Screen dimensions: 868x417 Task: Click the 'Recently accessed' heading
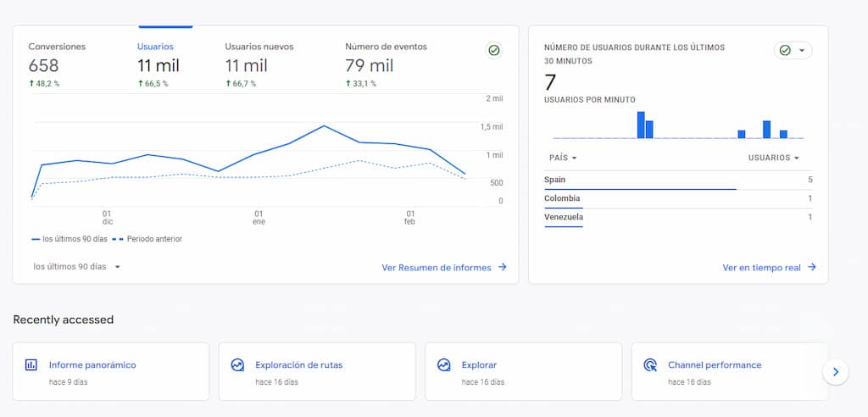pos(63,320)
